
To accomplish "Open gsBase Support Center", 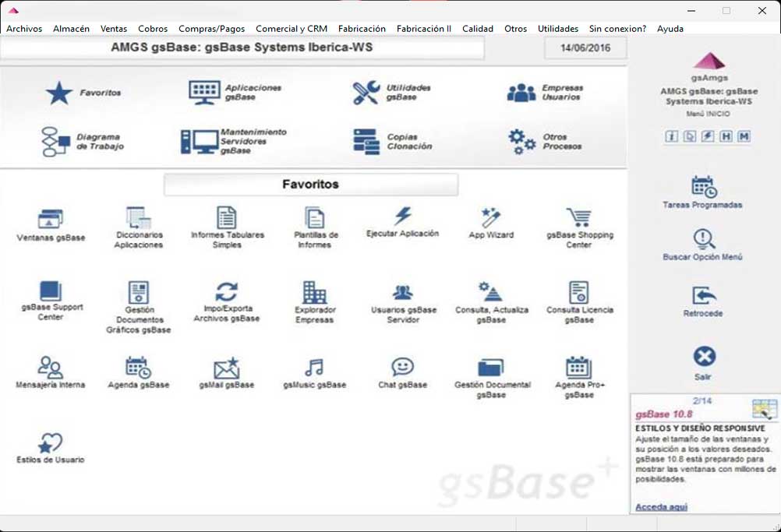I will 51,301.
